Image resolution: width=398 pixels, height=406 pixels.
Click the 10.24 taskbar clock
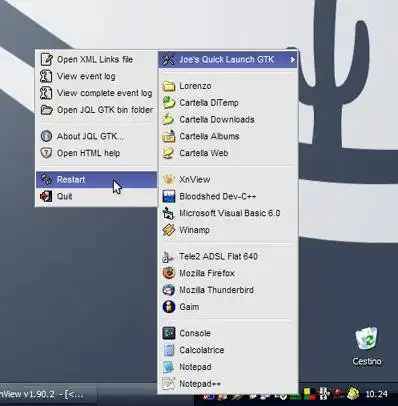(377, 394)
